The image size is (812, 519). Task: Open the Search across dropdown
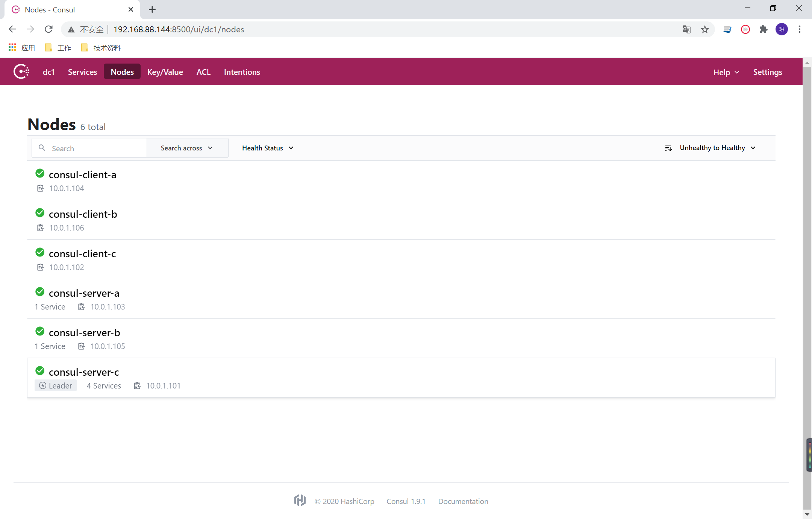[x=187, y=148]
